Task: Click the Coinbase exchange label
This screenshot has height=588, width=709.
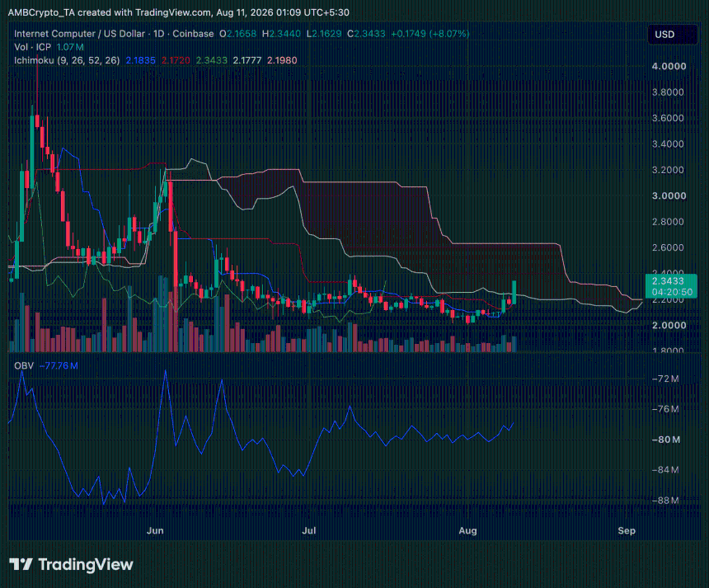Action: click(193, 34)
